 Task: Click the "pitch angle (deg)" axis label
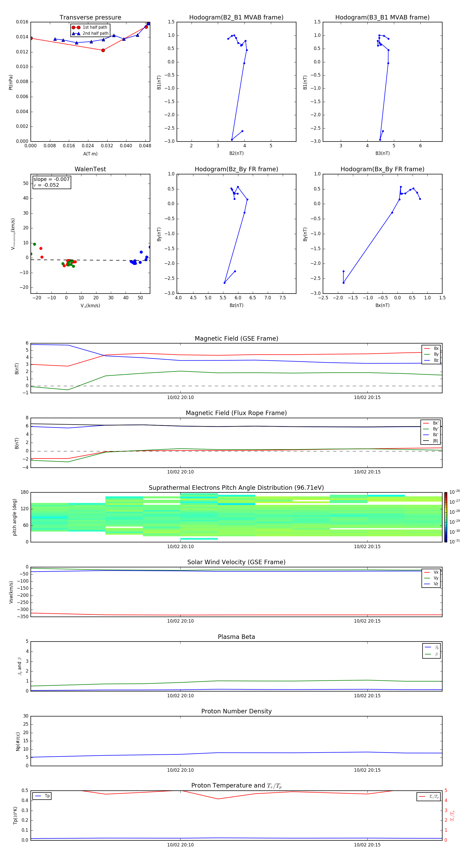pos(14,517)
